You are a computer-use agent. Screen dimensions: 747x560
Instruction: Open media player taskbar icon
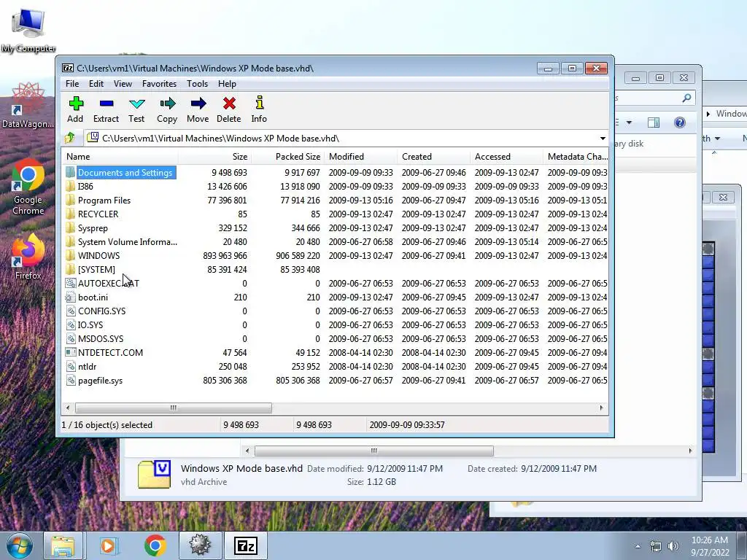108,545
